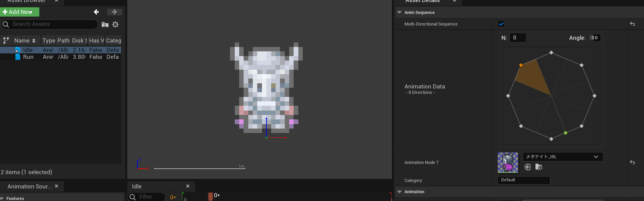Collapse the Animation section
Screen dimensions: 644x201
[399, 192]
